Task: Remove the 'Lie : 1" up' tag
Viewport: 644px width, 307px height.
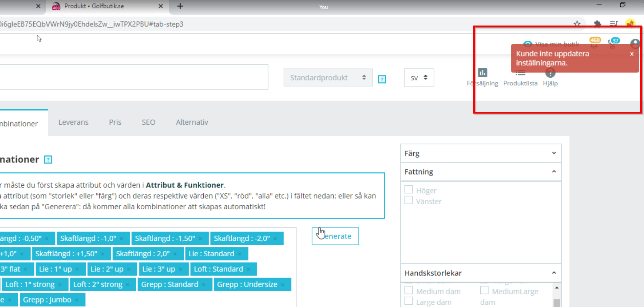Action: pyautogui.click(x=77, y=270)
